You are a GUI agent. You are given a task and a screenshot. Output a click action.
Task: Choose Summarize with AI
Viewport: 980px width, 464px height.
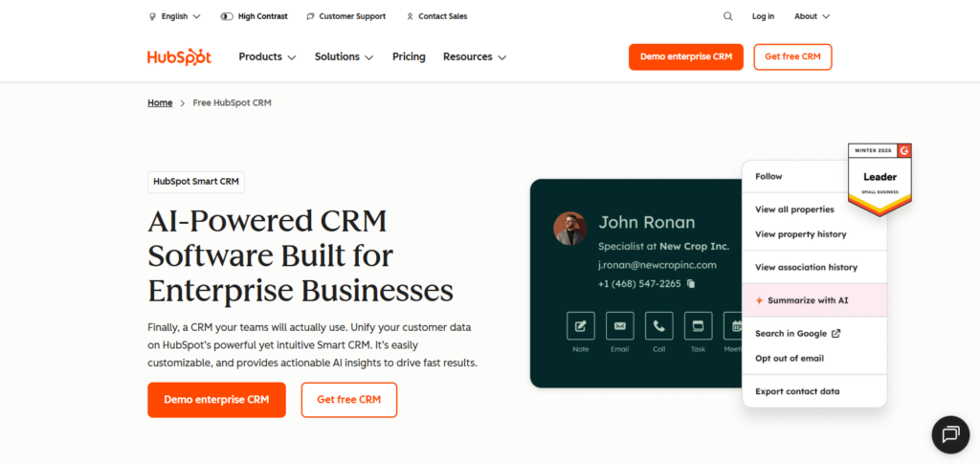pyautogui.click(x=814, y=300)
